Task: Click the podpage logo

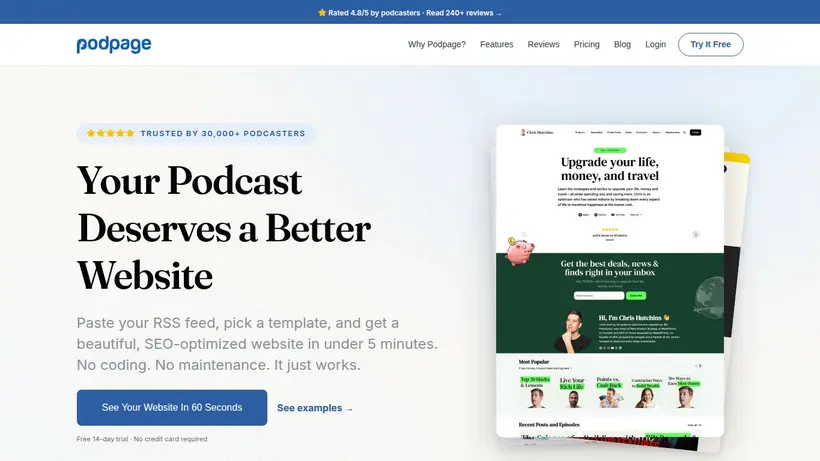Action: pyautogui.click(x=114, y=44)
